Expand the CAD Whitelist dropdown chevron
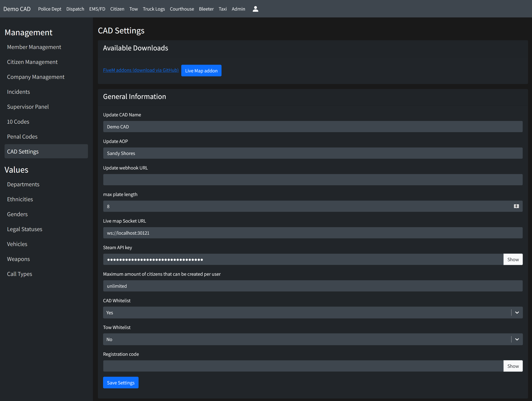This screenshot has height=401, width=532. click(x=517, y=312)
